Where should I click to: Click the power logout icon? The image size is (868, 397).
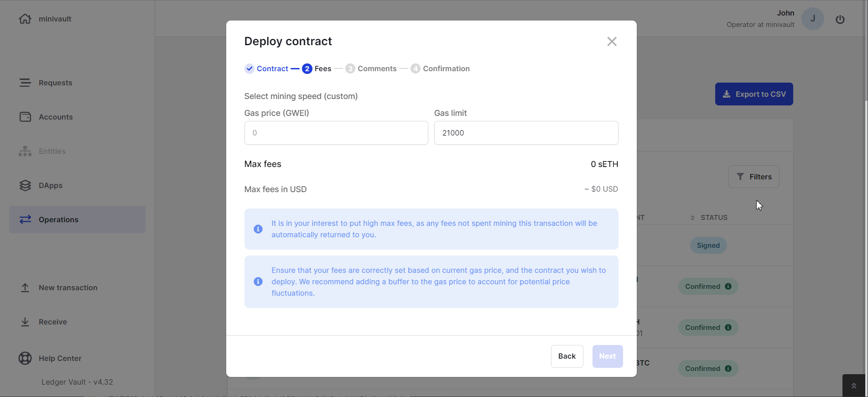point(840,19)
